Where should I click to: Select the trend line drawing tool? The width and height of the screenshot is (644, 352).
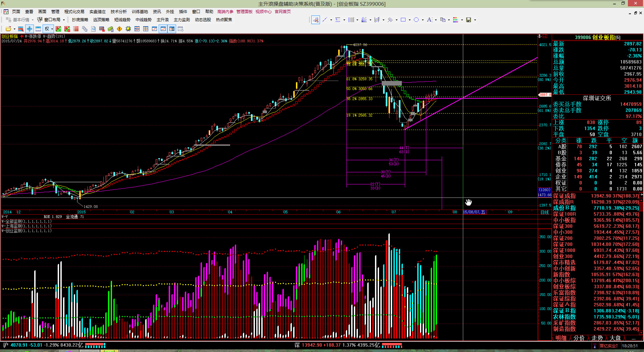[x=324, y=20]
